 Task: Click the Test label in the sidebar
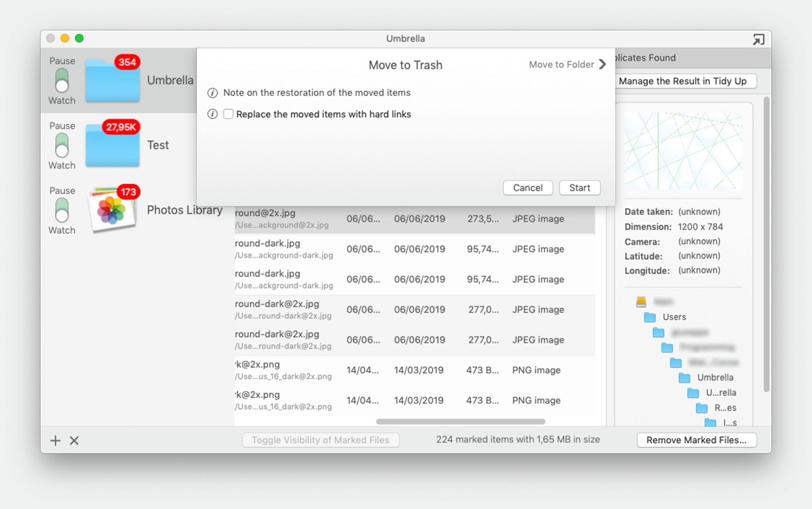click(x=158, y=145)
